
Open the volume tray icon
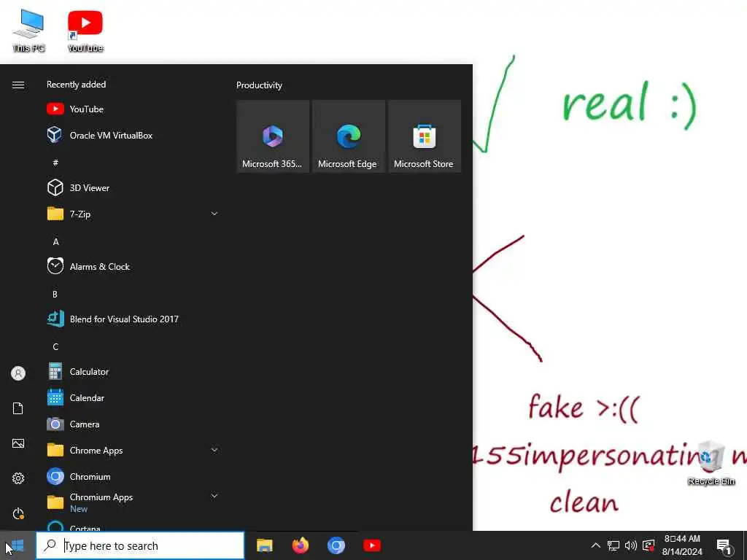[x=631, y=545]
